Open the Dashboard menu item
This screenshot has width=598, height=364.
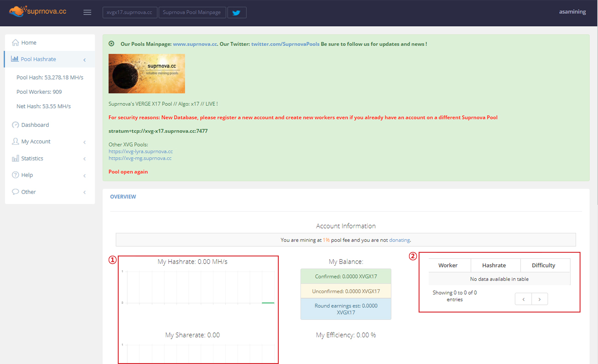click(50, 125)
